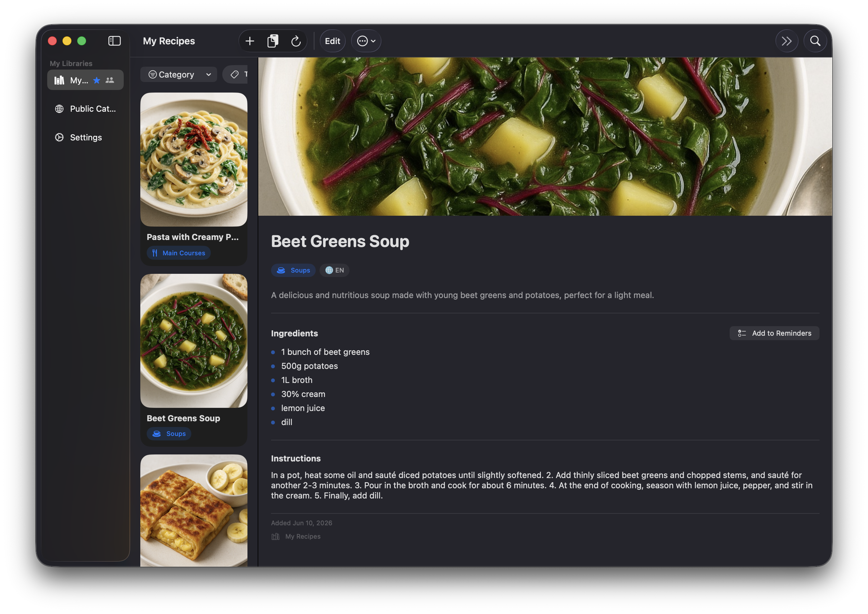Screen dimensions: 868x614
Task: Click '500g potatoes' ingredient
Action: (x=309, y=366)
